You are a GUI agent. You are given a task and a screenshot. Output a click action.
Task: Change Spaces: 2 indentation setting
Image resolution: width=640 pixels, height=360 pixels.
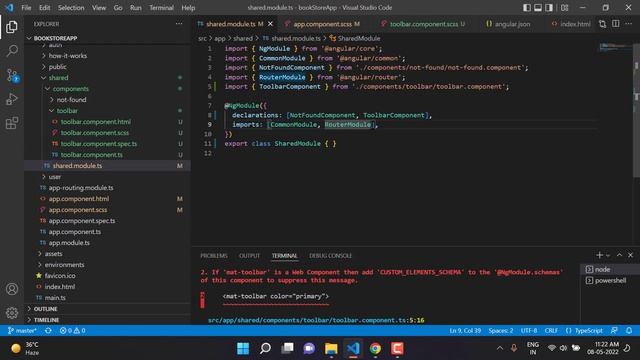pos(501,330)
